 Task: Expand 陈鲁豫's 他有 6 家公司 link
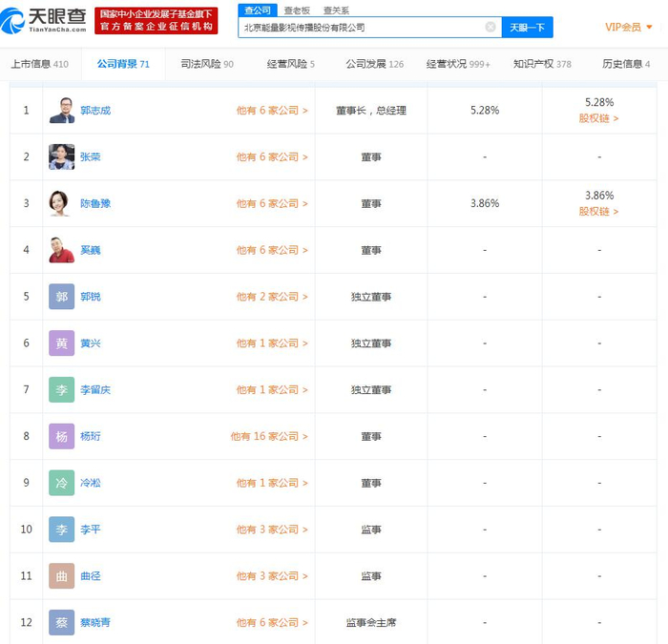(272, 203)
